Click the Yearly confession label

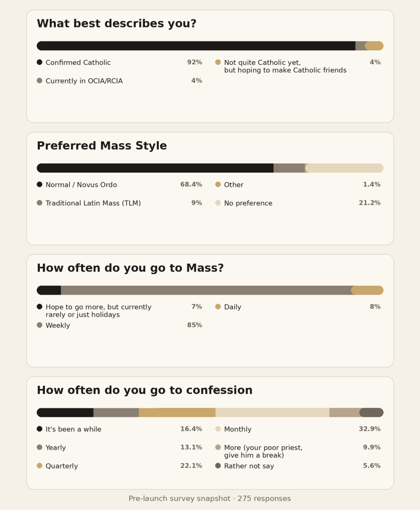point(56,448)
